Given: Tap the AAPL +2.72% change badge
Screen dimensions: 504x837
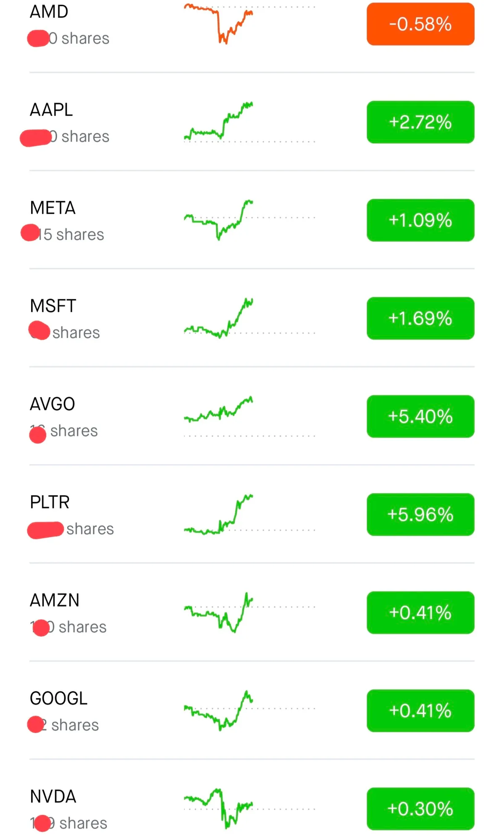Looking at the screenshot, I should click(x=420, y=122).
